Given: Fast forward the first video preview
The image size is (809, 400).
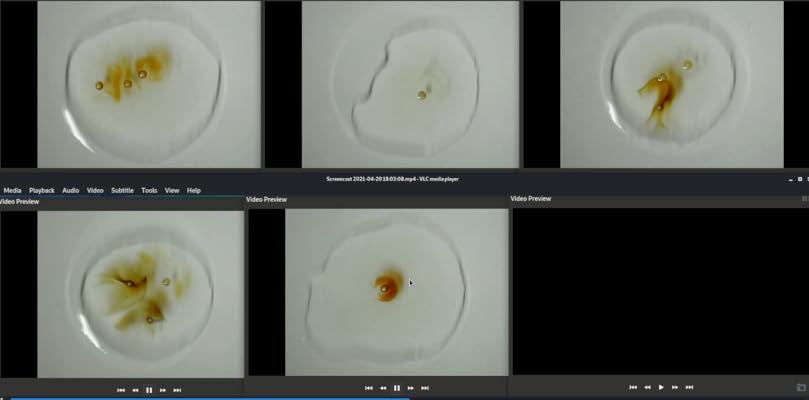Looking at the screenshot, I should pos(163,389).
